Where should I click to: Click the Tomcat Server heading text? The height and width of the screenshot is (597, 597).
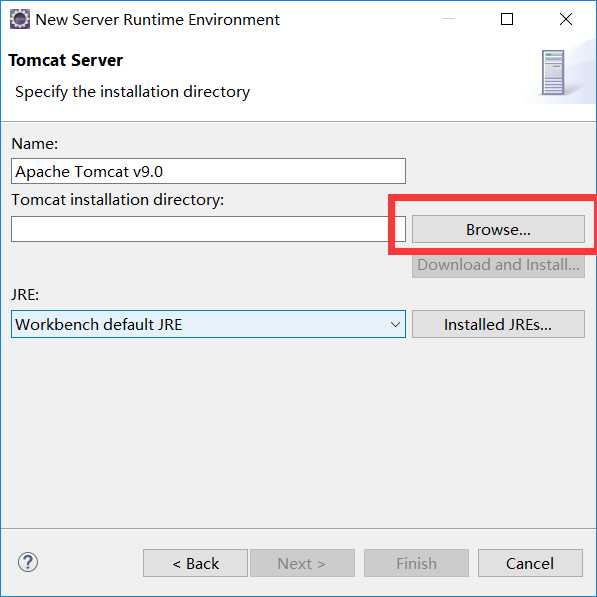(66, 60)
